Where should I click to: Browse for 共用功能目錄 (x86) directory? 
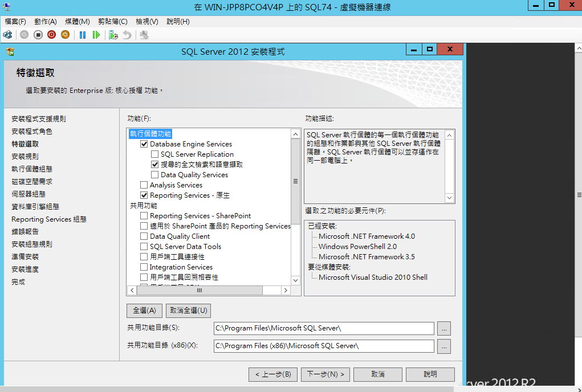click(444, 346)
